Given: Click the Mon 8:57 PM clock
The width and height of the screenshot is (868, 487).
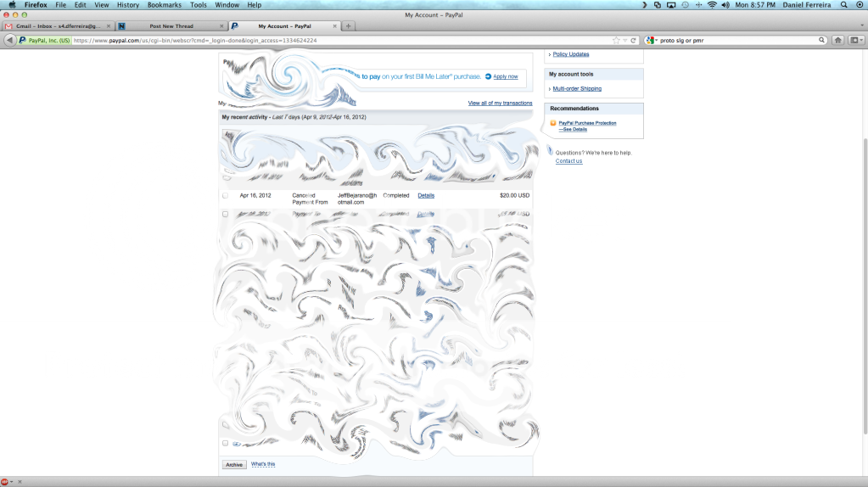Looking at the screenshot, I should [755, 5].
